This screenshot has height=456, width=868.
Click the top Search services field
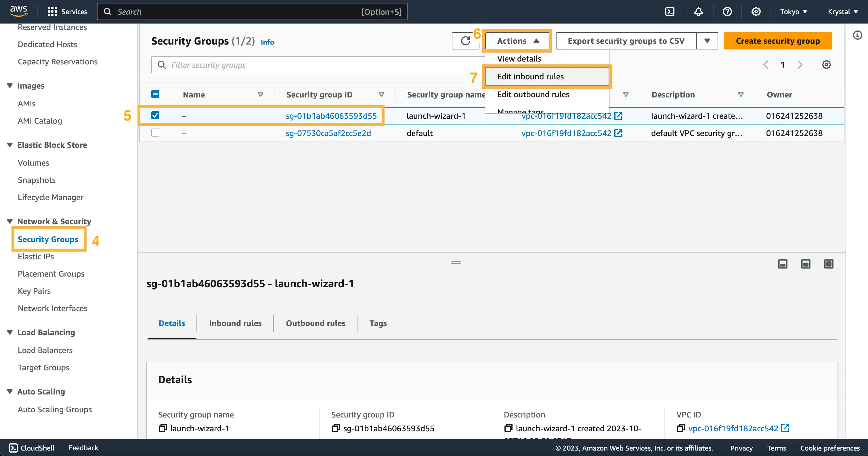coord(252,12)
